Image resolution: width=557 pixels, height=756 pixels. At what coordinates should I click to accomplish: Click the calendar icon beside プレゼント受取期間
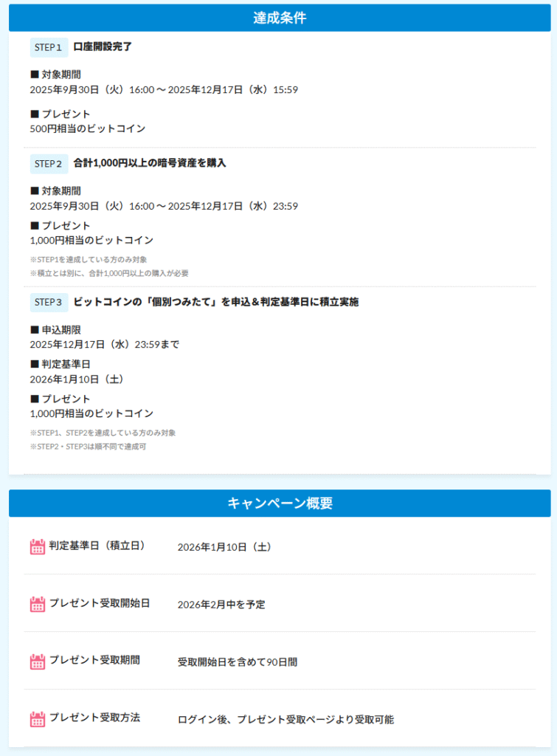(x=38, y=661)
